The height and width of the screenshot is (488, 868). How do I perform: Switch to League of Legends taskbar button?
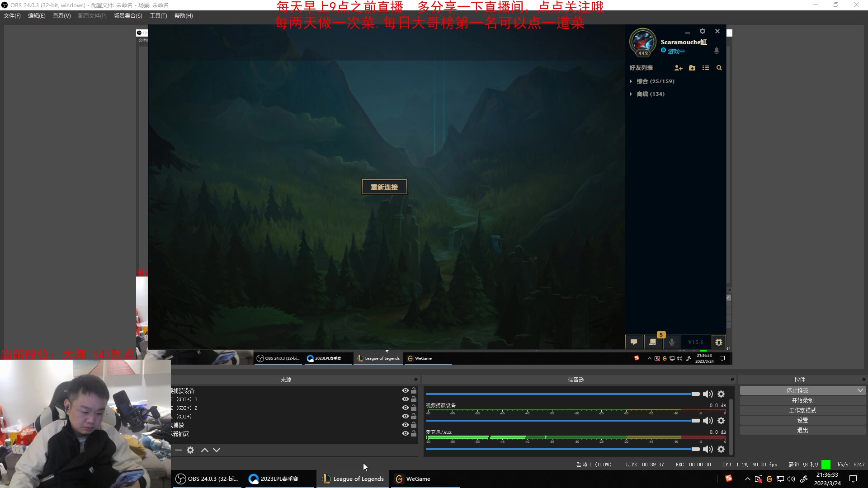pos(353,479)
